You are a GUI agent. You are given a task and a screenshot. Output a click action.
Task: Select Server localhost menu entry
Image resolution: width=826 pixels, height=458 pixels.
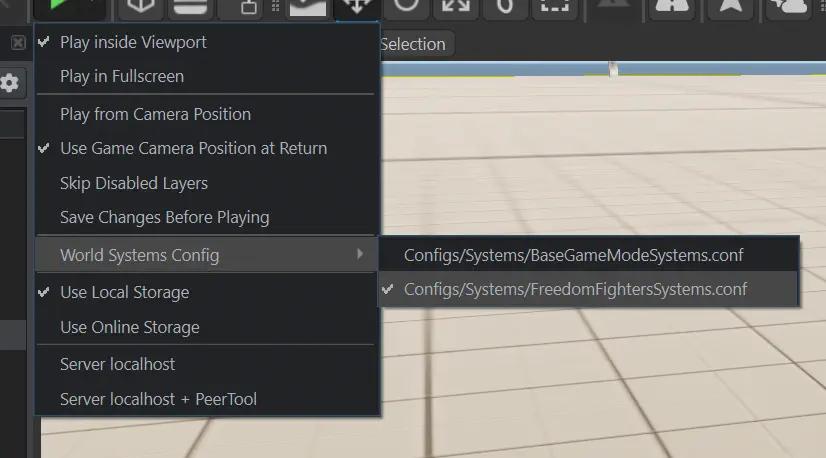[208, 364]
